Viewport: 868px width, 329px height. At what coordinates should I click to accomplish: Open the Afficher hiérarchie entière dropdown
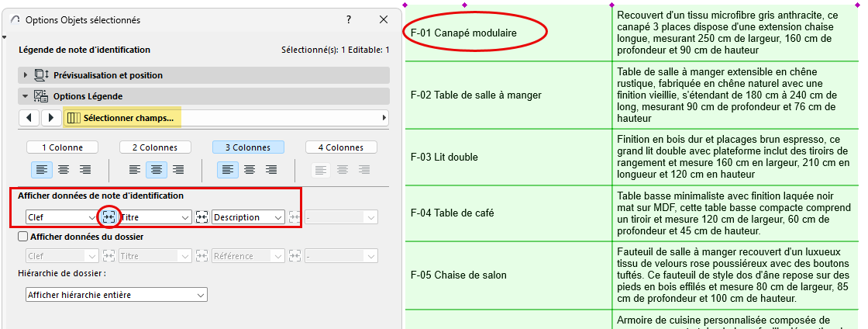(x=116, y=295)
